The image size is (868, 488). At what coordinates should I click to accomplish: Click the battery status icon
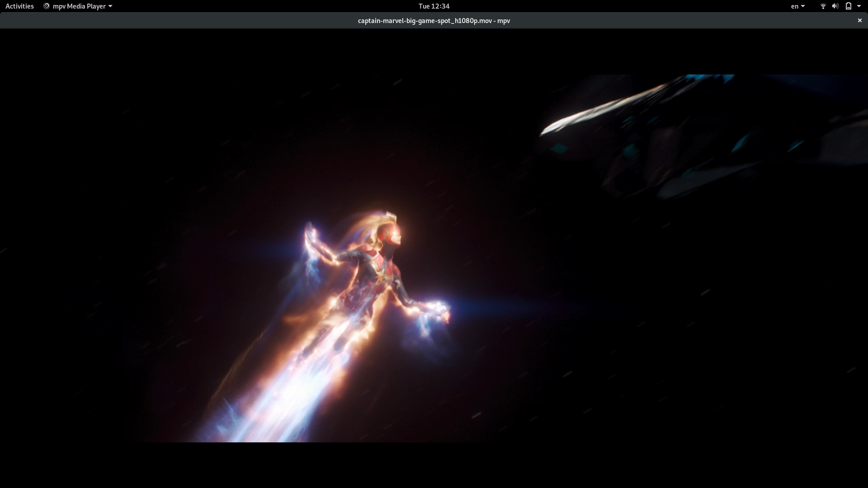(x=848, y=6)
